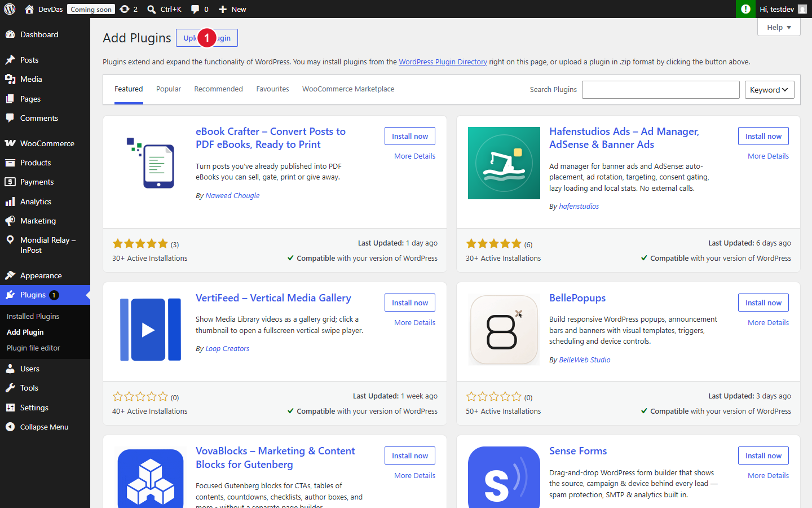Click the eBook Crafter plugin thumbnail
This screenshot has height=508, width=812.
click(x=151, y=163)
